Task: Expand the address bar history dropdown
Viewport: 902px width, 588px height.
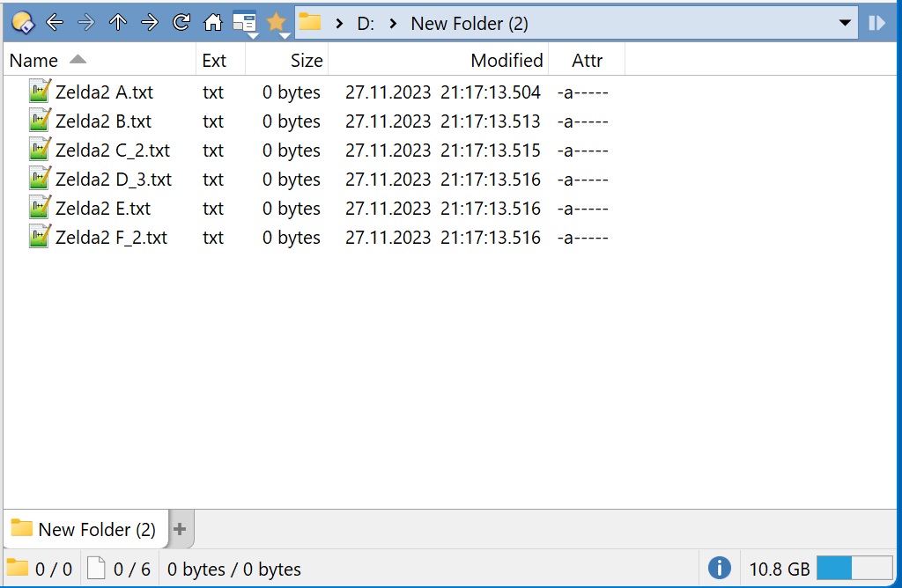Action: tap(845, 23)
